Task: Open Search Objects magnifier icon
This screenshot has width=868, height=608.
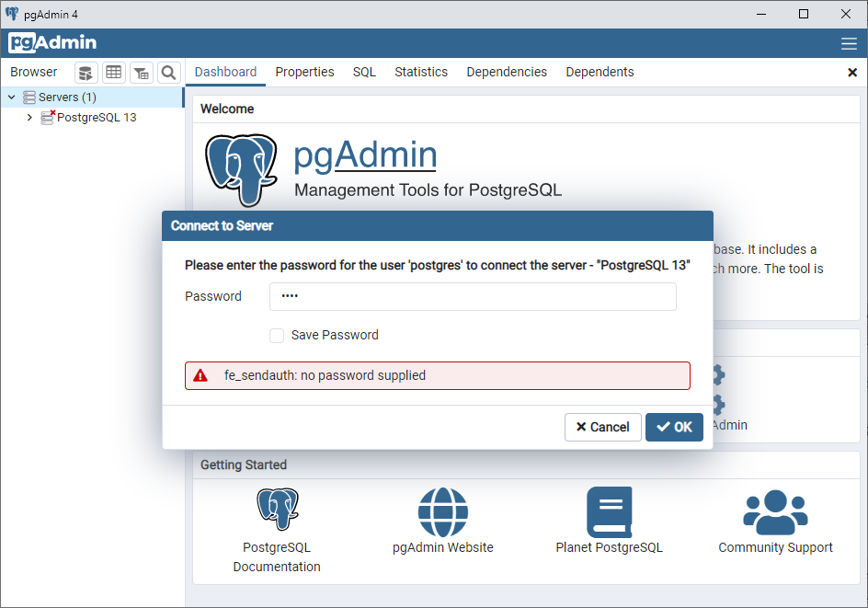Action: pos(169,73)
